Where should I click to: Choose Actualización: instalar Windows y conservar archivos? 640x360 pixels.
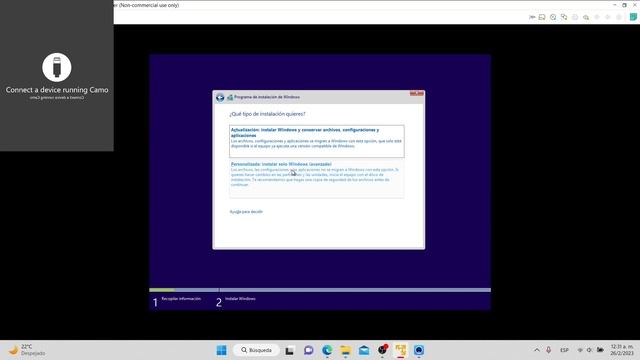(x=317, y=141)
